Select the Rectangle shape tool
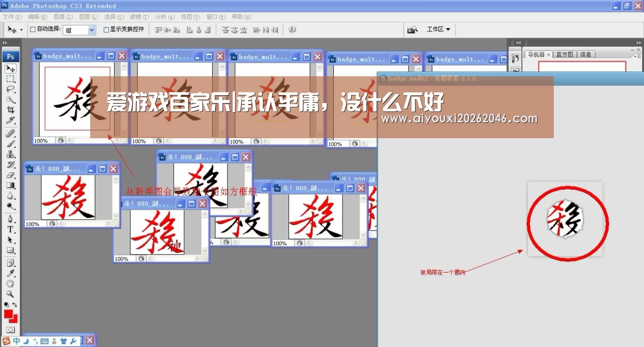This screenshot has height=347, width=644. click(x=10, y=250)
